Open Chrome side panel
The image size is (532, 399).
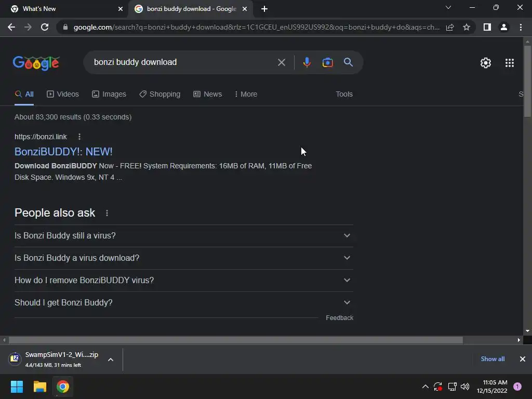pos(487,27)
